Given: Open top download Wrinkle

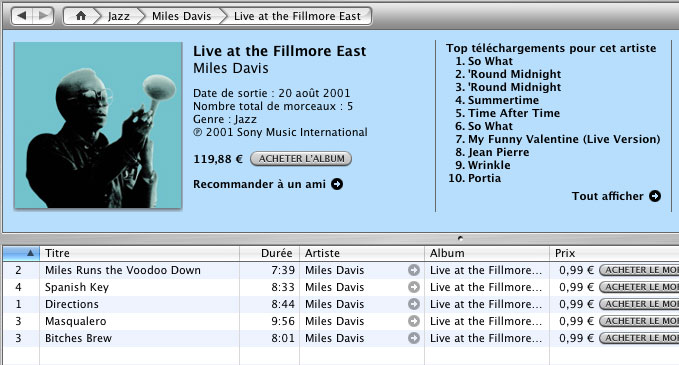Looking at the screenshot, I should (489, 165).
